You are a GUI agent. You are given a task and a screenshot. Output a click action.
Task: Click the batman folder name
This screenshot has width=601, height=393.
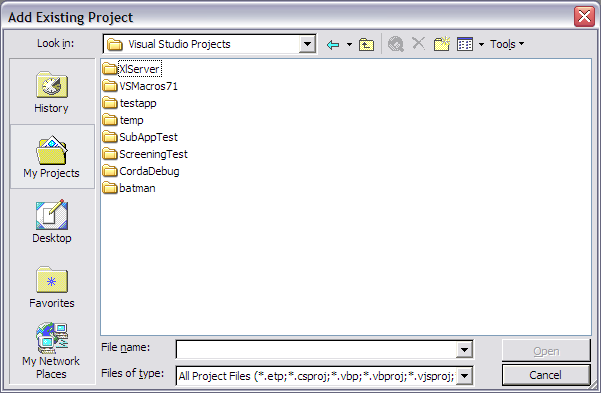[137, 188]
